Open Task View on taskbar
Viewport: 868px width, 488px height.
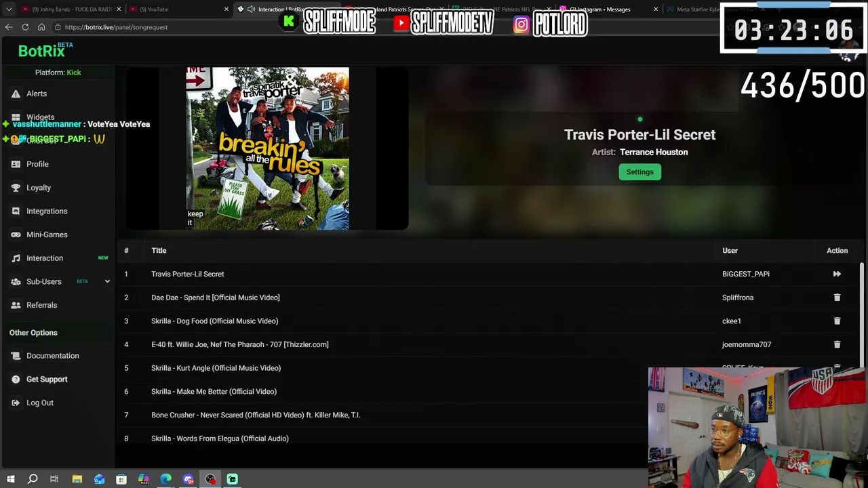(x=54, y=479)
